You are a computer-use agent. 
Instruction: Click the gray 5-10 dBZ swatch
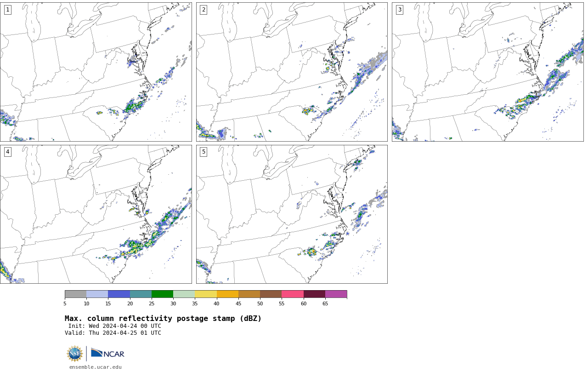pos(75,294)
